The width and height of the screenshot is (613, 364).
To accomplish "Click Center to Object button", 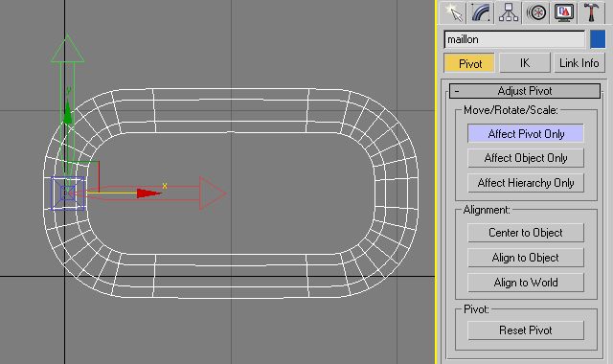I will [x=526, y=233].
